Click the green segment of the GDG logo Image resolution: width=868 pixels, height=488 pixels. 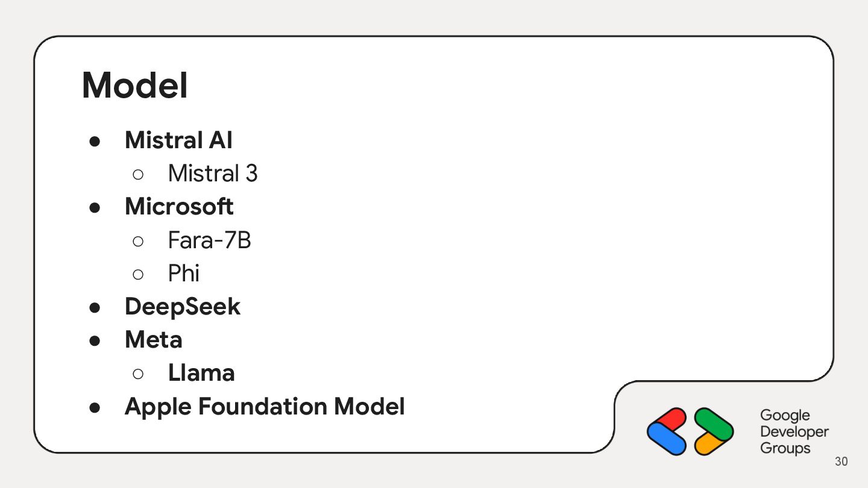point(712,421)
